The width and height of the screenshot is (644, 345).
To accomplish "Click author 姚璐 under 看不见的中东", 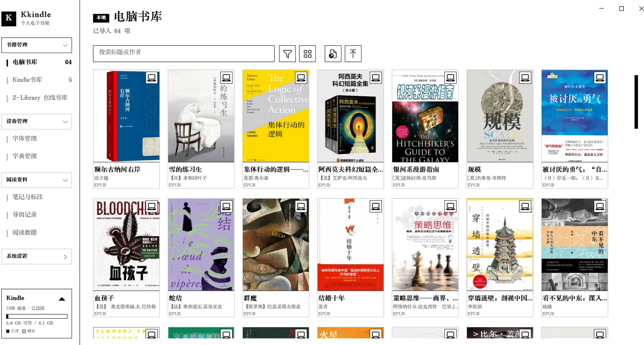I will click(x=547, y=307).
